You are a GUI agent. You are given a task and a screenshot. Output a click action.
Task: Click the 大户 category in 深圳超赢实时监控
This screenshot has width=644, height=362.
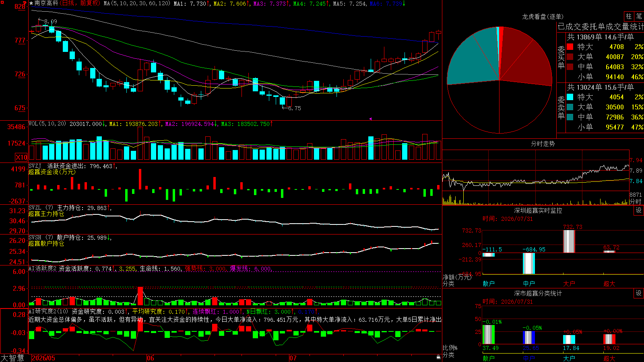pyautogui.click(x=569, y=284)
